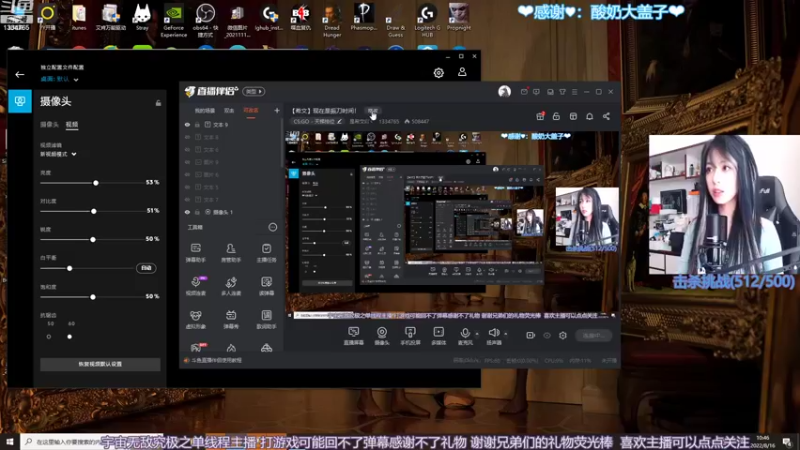This screenshot has width=800, height=450.
Task: Select the orange highlighted scene tab
Action: click(x=251, y=111)
